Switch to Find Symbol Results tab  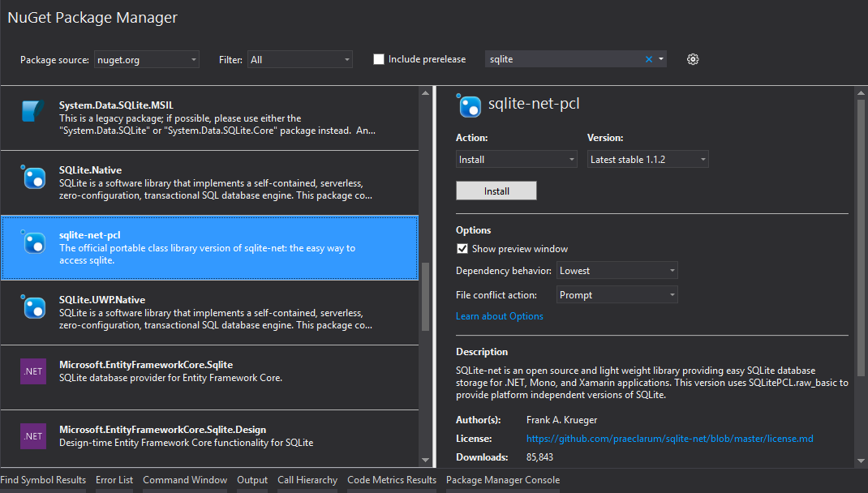click(43, 480)
